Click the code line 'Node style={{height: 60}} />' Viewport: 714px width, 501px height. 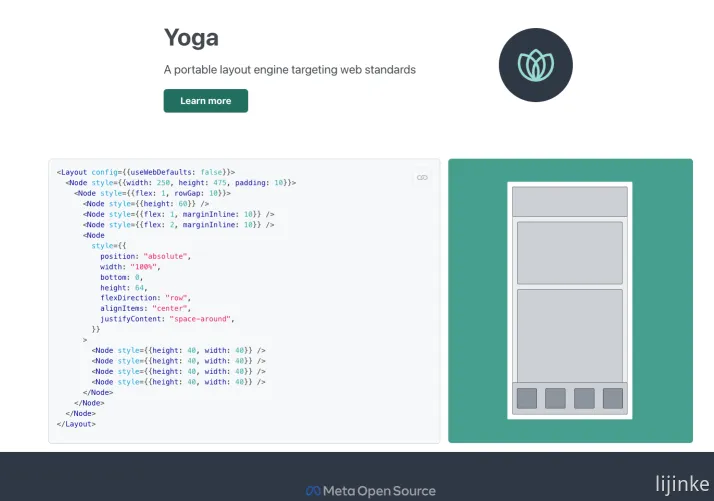click(146, 204)
